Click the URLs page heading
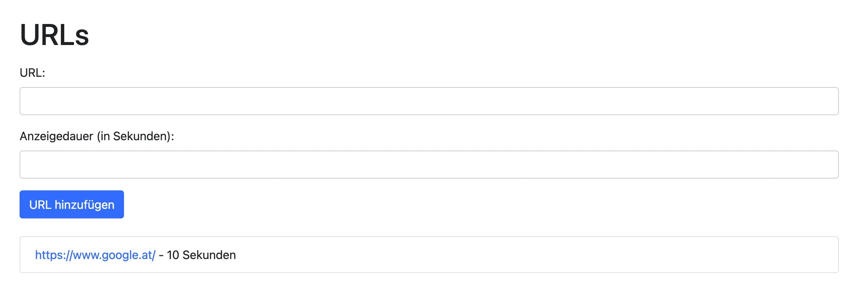This screenshot has height=307, width=868. (x=55, y=35)
